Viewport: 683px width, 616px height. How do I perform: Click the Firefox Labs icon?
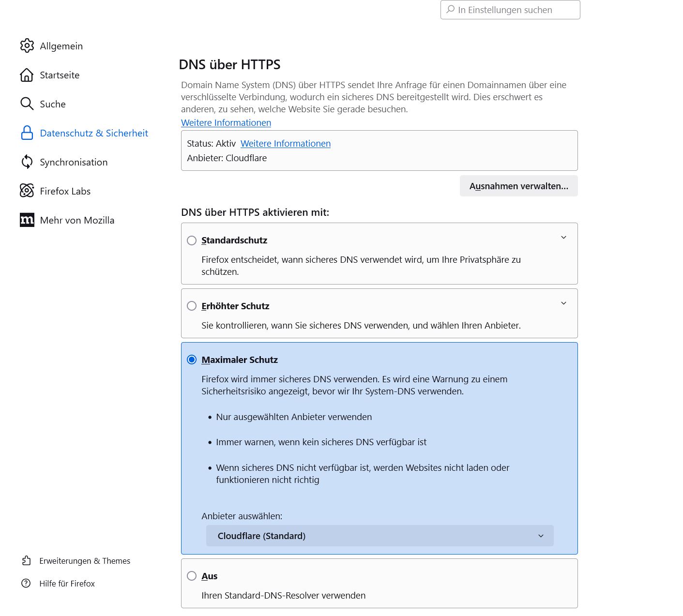tap(27, 191)
